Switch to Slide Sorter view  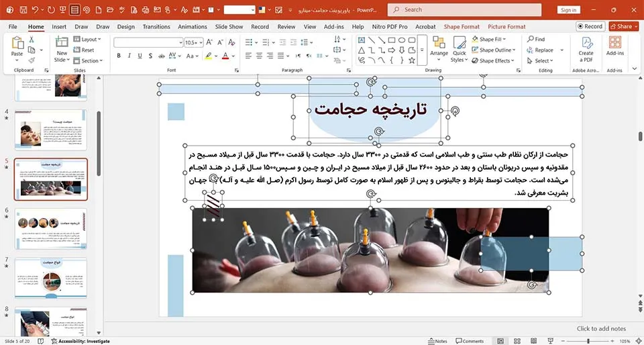coord(517,341)
